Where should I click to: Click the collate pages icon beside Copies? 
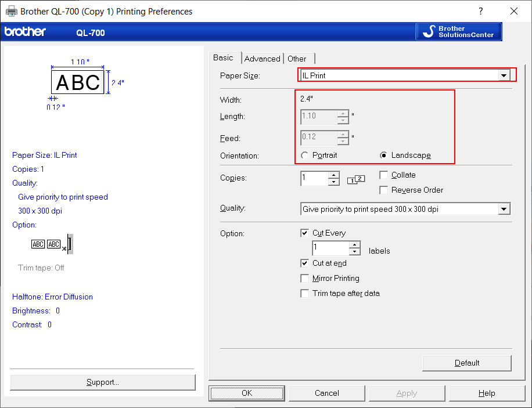(x=355, y=179)
